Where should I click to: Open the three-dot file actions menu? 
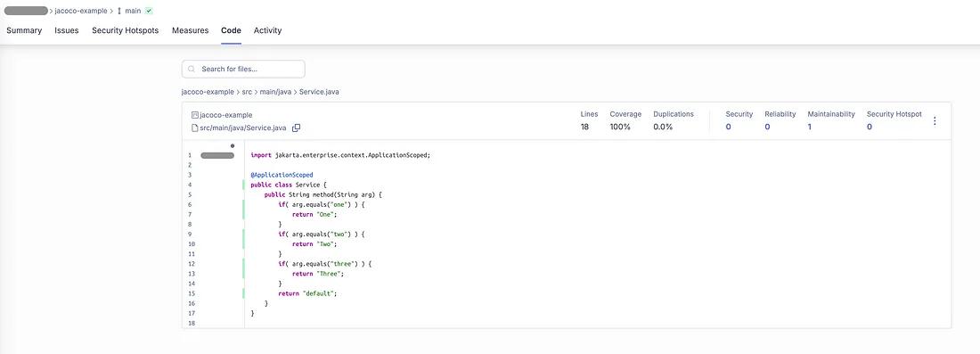tap(935, 120)
